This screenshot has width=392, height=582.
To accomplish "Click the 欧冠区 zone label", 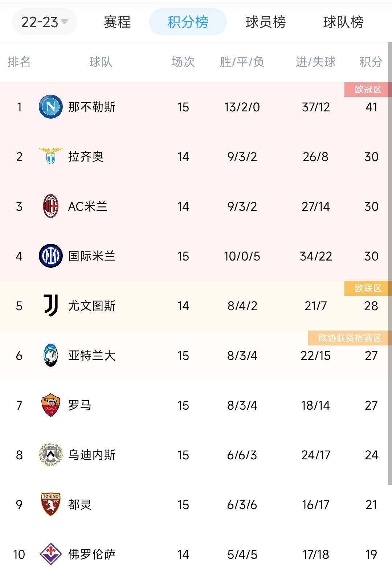I will [x=368, y=90].
